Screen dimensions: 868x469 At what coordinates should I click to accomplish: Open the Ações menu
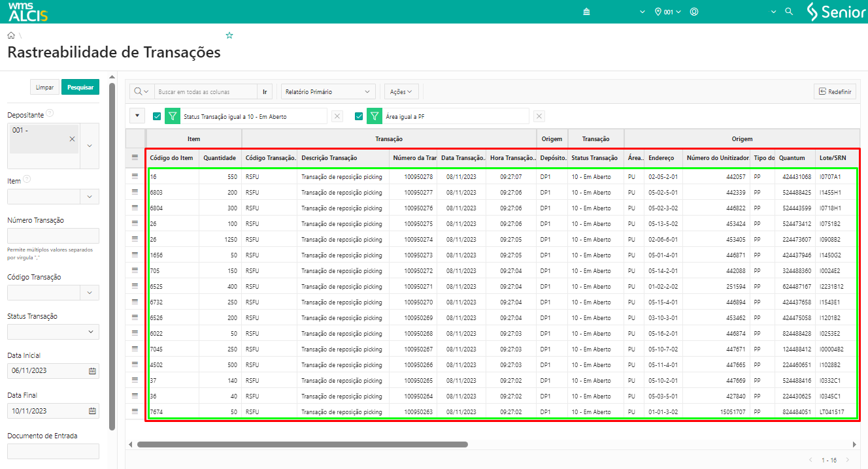coord(401,92)
